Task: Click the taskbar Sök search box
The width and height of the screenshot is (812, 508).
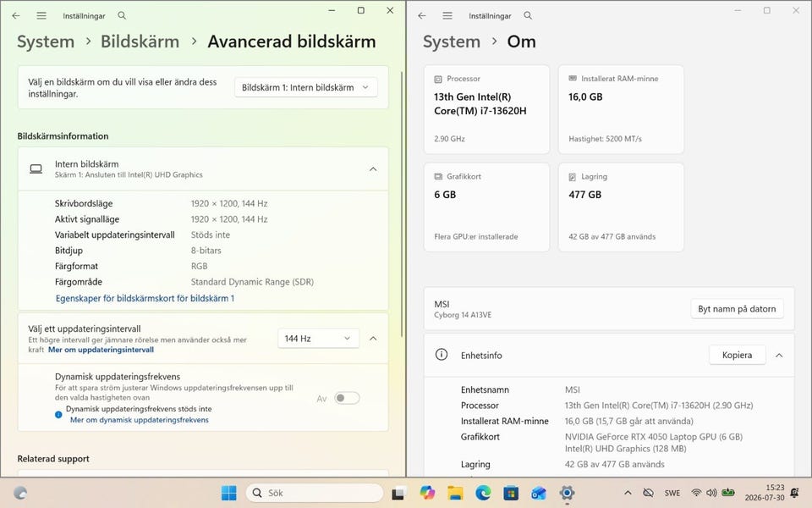Action: pos(315,493)
